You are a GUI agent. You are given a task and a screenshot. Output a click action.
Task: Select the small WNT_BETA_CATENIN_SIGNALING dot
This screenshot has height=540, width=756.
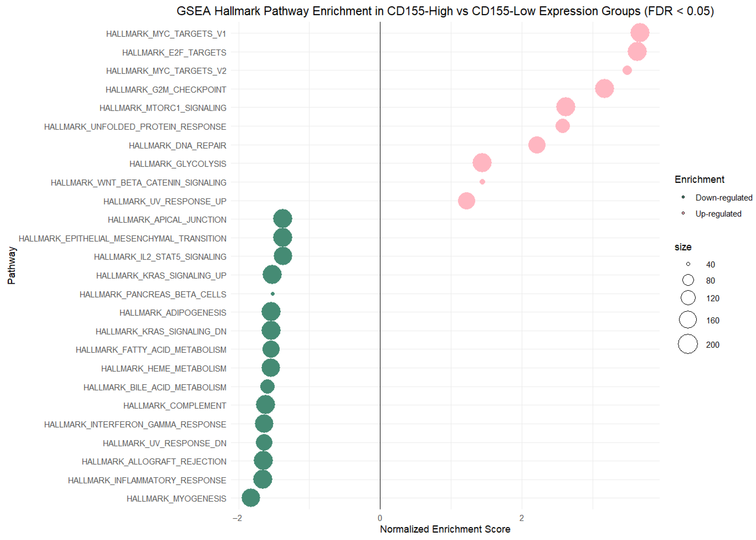point(482,182)
